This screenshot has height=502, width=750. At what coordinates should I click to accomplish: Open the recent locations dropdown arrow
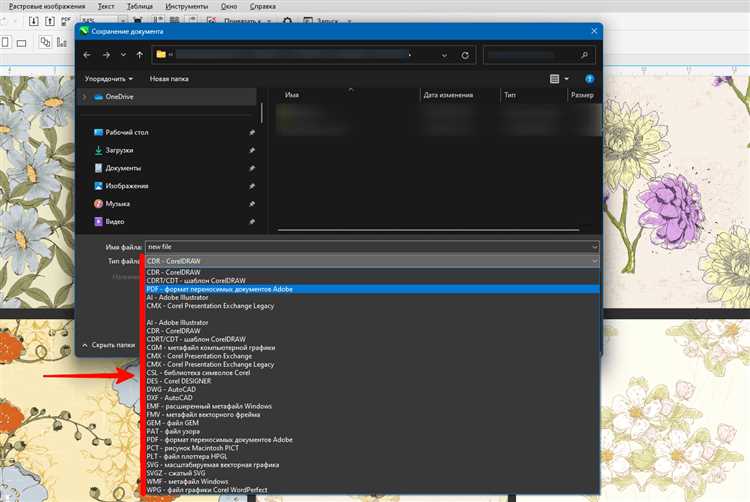pos(123,55)
